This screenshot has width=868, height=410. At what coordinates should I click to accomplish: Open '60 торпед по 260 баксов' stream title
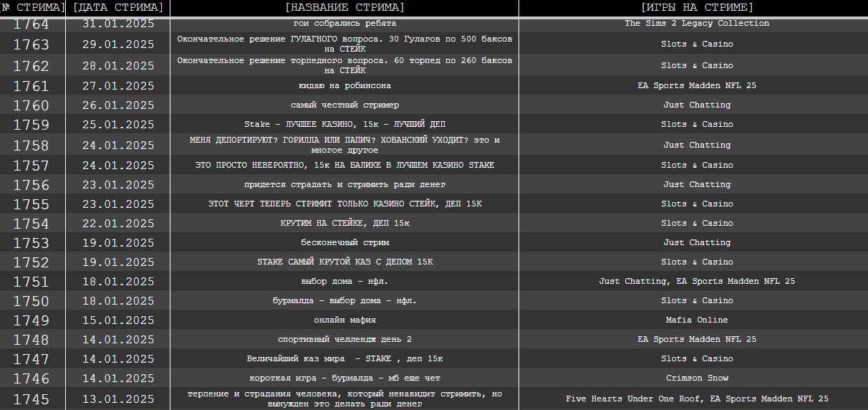point(344,66)
